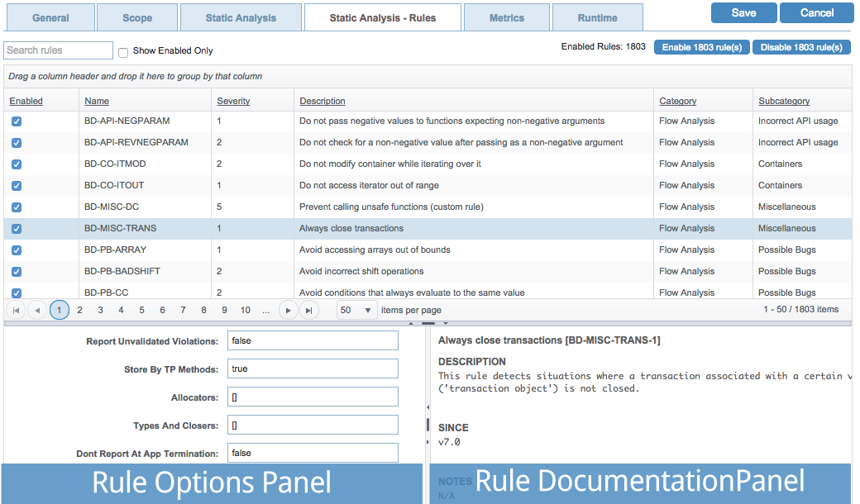Click Disable 1803 rule(s) button
Screen dimensions: 860x504
[801, 47]
